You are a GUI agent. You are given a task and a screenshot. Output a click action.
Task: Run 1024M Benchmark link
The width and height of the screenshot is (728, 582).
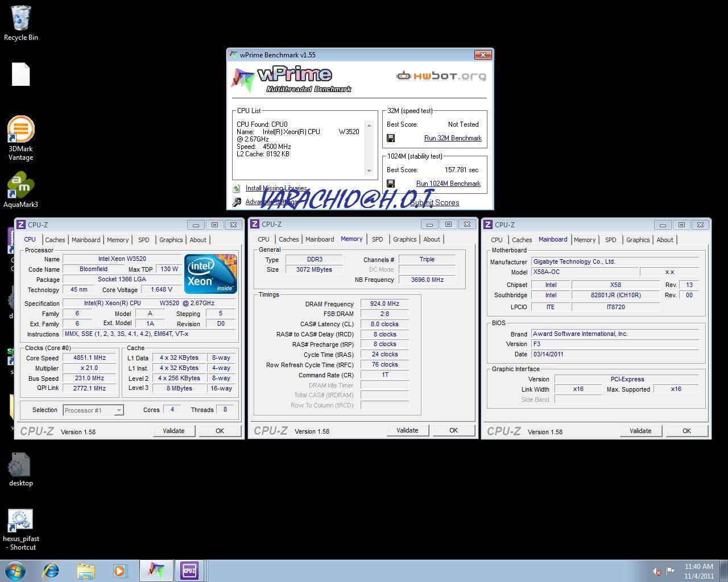tap(448, 184)
